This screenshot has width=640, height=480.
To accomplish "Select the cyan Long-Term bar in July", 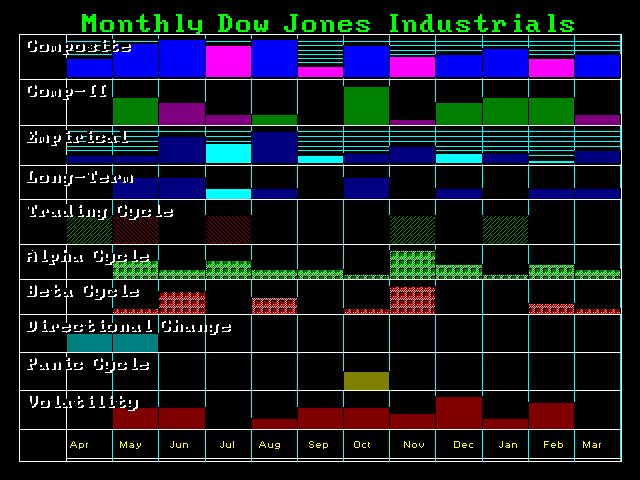I will [x=228, y=194].
